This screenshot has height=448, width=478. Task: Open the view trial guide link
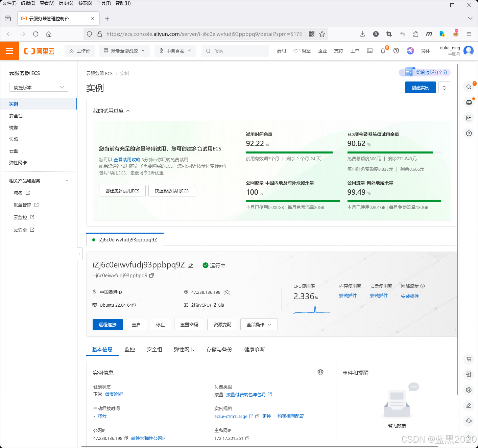coord(127,160)
